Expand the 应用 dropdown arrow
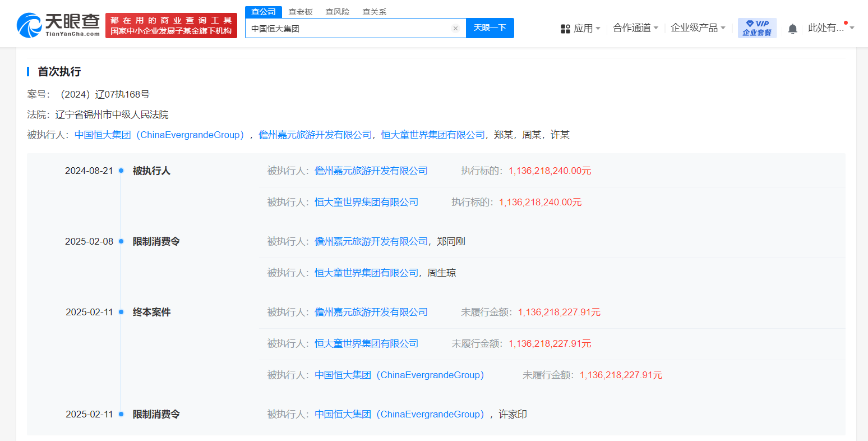The image size is (868, 441). pyautogui.click(x=598, y=28)
